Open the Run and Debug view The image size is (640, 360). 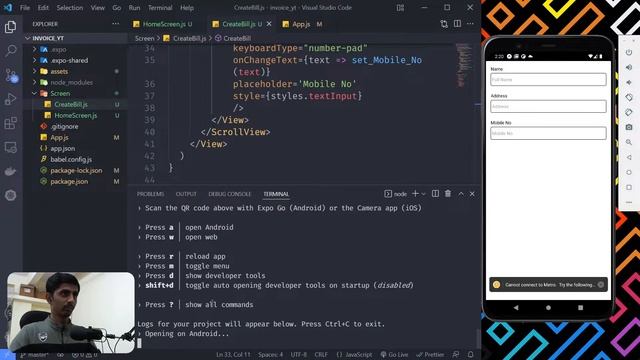point(11,99)
